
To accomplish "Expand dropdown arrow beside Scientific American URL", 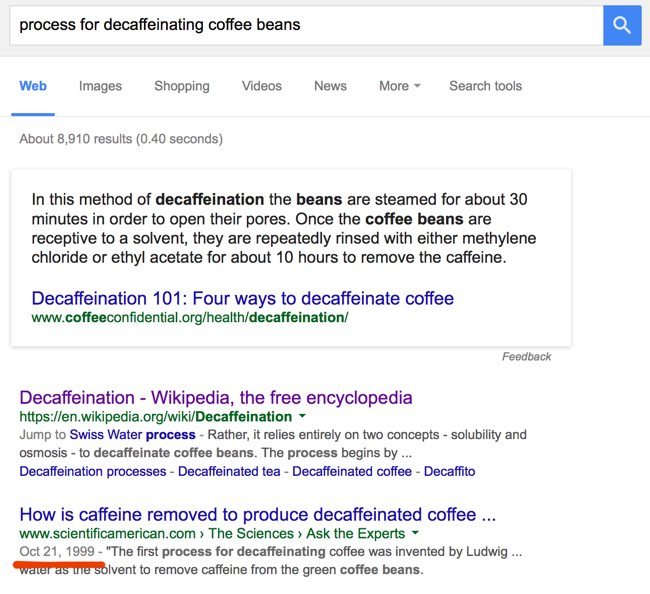I will 415,533.
